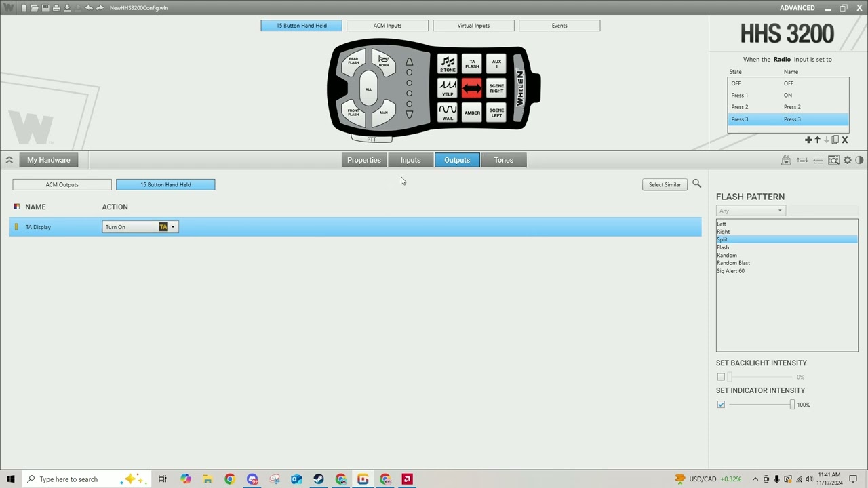The image size is (868, 488).
Task: Select the SCENE LEFT key
Action: [x=496, y=113]
